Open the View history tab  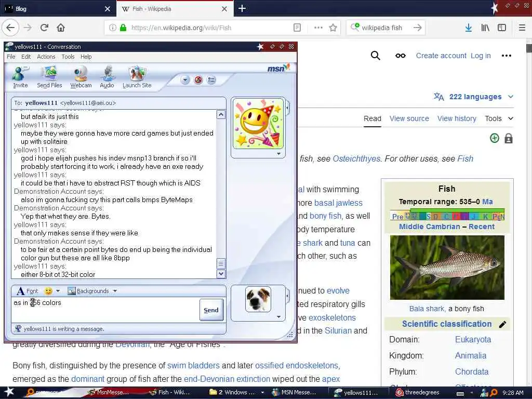(457, 118)
